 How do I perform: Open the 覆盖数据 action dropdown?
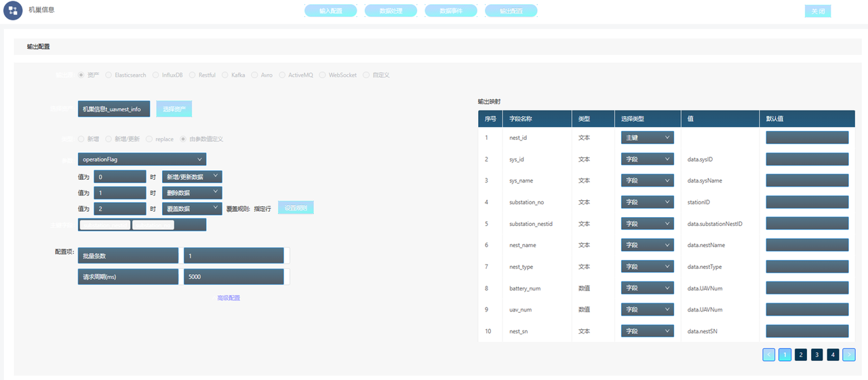193,208
